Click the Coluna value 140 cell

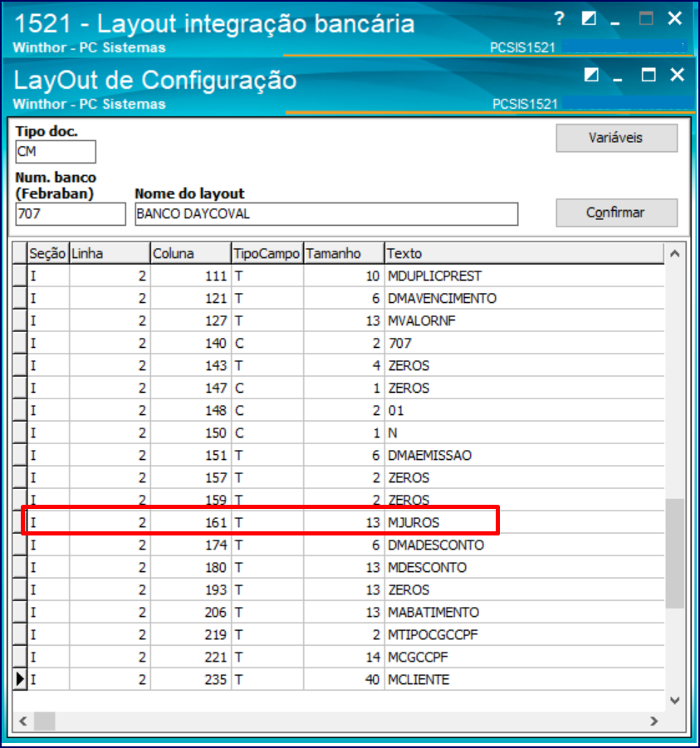click(x=191, y=343)
